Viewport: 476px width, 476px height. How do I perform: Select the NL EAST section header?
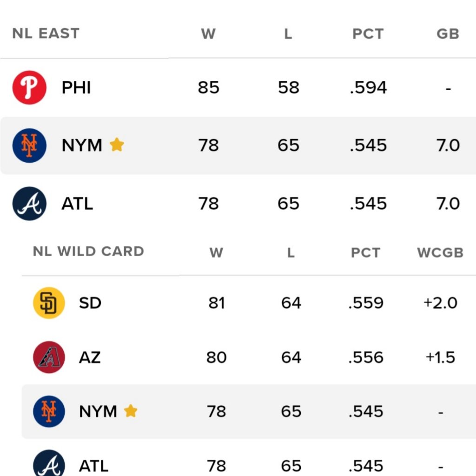click(x=46, y=33)
